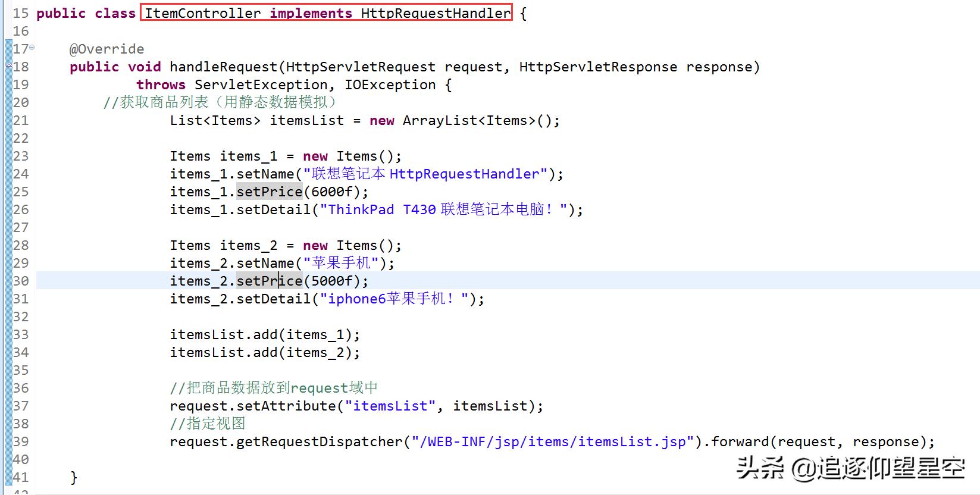This screenshot has width=980, height=495.
Task: Click items_1.setName on line 24
Action: coord(232,174)
